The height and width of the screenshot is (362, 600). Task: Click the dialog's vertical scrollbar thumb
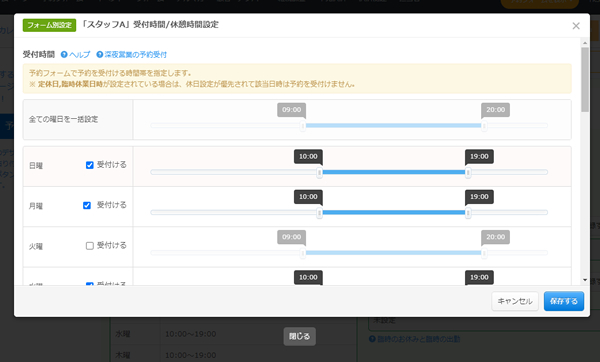[585, 80]
